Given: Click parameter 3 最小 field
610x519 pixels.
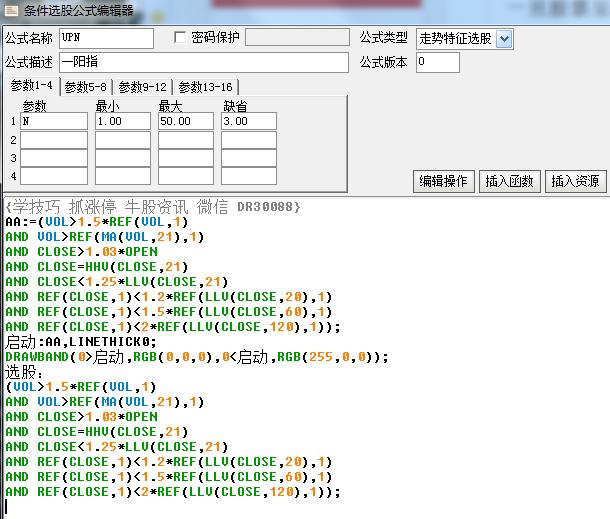Looking at the screenshot, I should (x=123, y=158).
